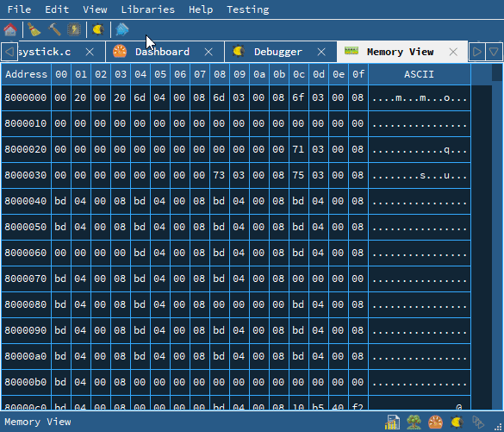Click the yellow bug debug toolbar icon
This screenshot has width=504, height=432.
(98, 29)
